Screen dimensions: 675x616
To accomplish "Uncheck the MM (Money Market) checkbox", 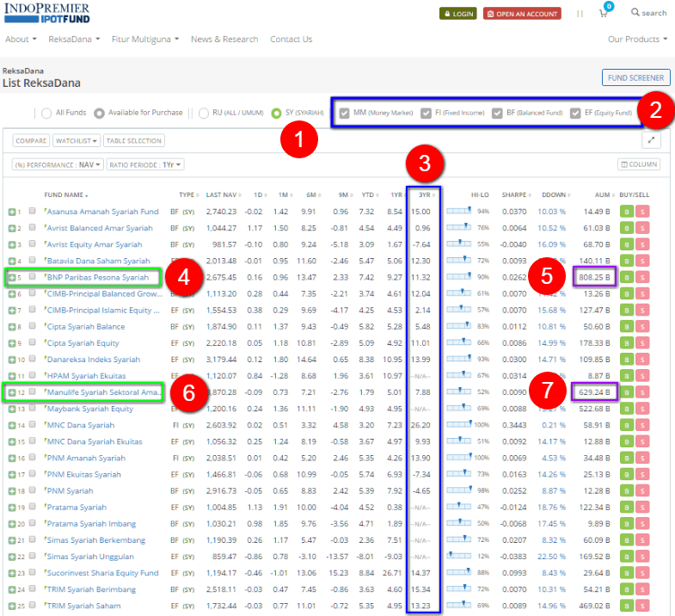I will pos(344,113).
